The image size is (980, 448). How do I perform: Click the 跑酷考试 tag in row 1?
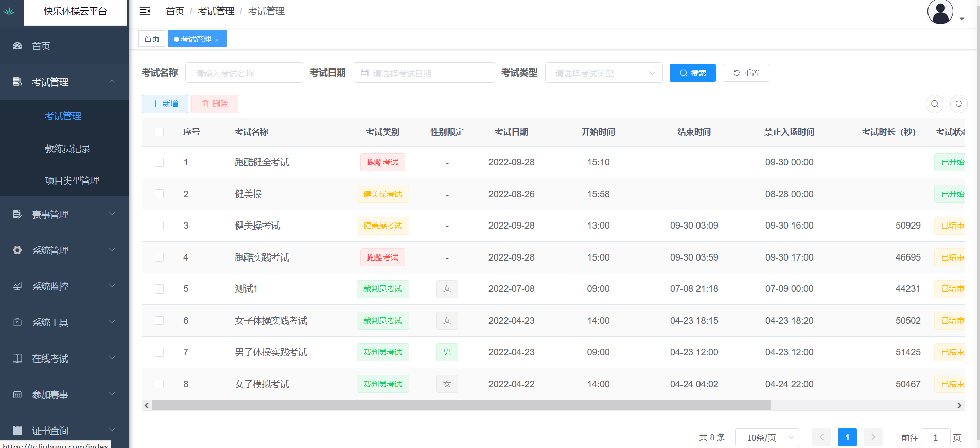coord(382,162)
